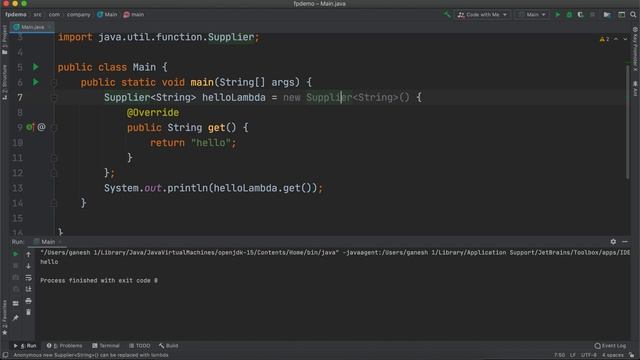Click the tool windows toggle at bottom-left corner
Image resolution: width=640 pixels, height=360 pixels.
pyautogui.click(x=5, y=355)
